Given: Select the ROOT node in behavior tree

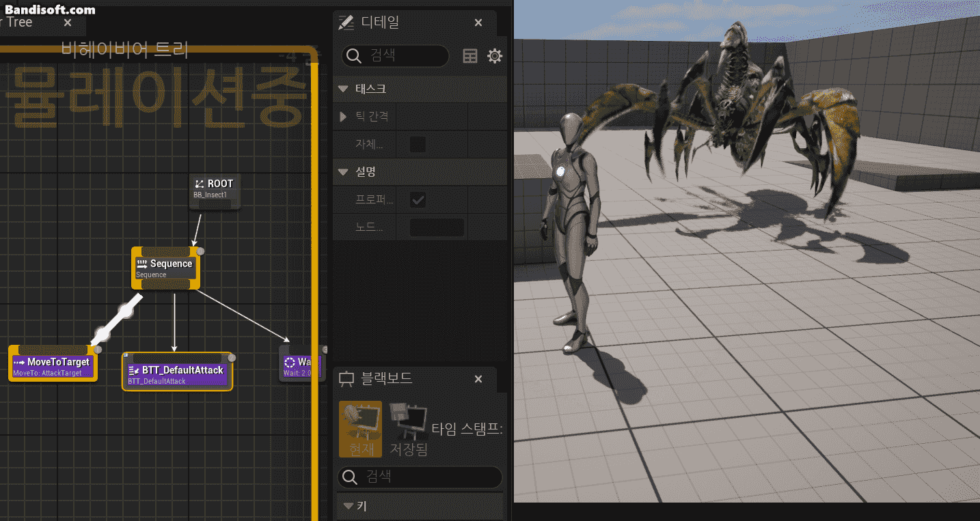Looking at the screenshot, I should coord(215,191).
